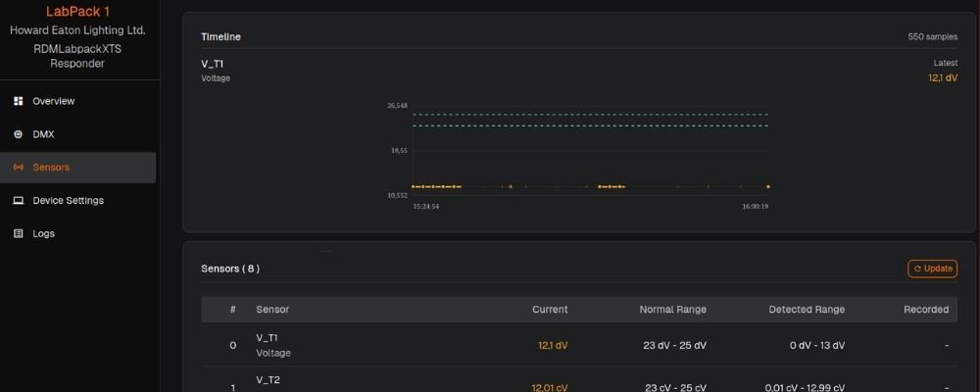Click the Logs list icon

18,234
